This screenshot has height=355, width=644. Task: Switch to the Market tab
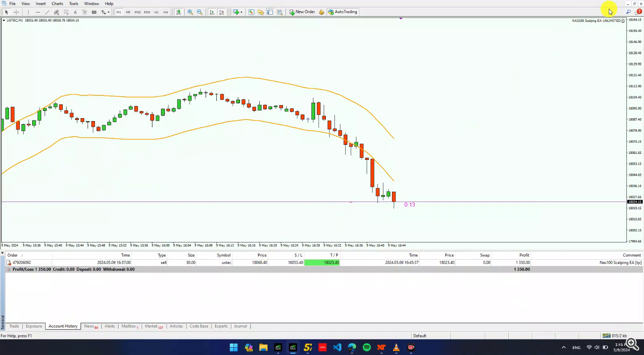[154, 326]
